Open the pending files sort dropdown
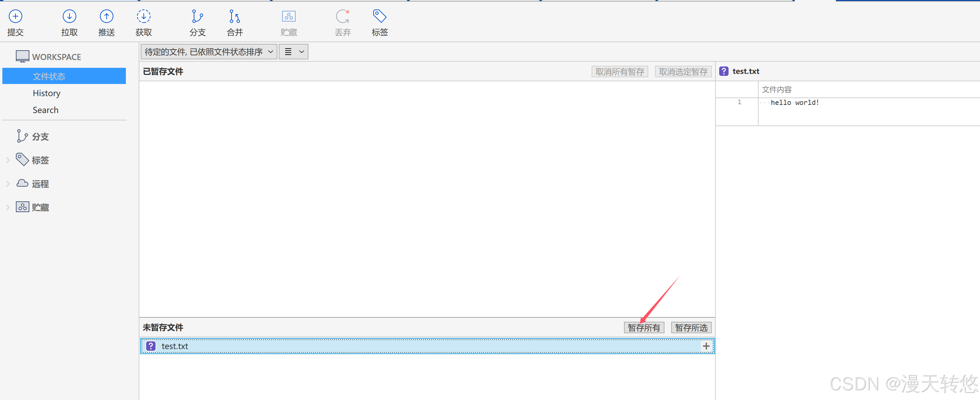This screenshot has width=980, height=400. click(x=209, y=52)
